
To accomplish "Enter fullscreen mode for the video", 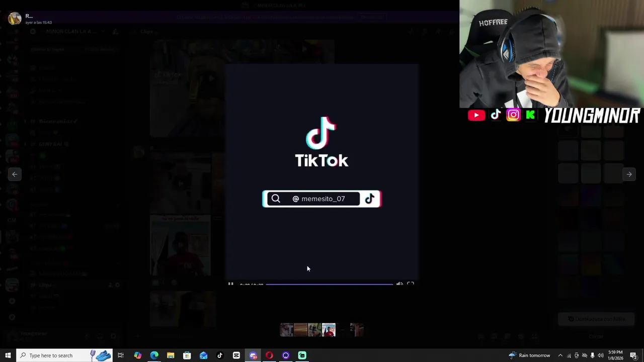I will tap(411, 284).
